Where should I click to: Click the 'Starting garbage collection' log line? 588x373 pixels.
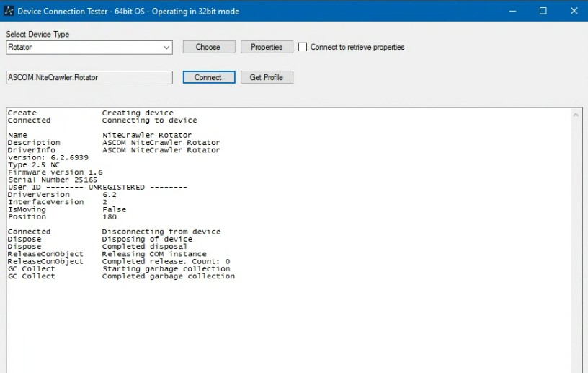166,268
